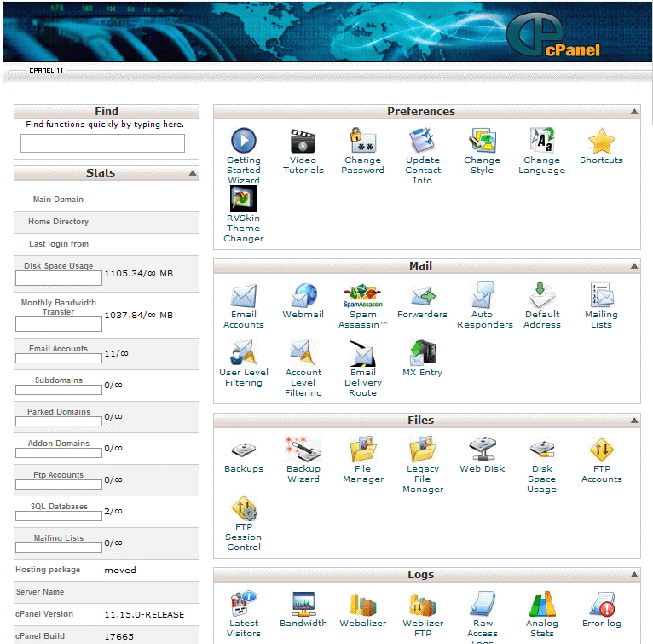This screenshot has width=653, height=644.
Task: Open Raw Access Logs
Action: 483,617
